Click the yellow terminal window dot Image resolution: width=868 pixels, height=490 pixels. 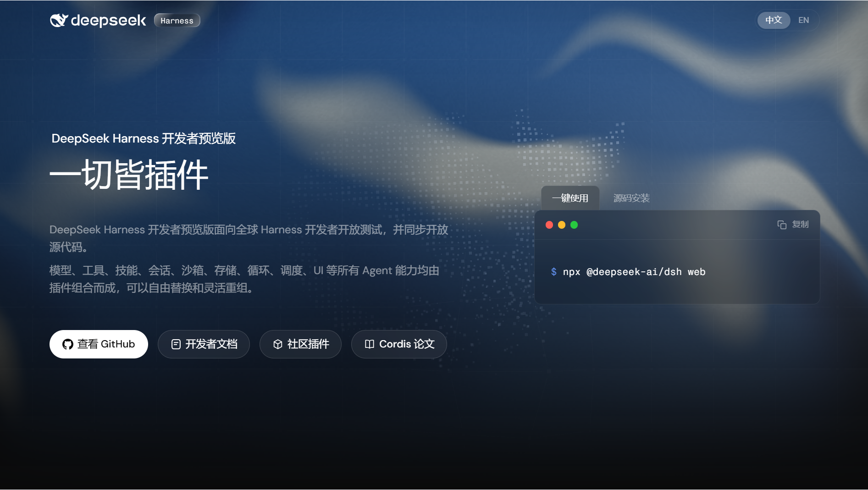coord(561,225)
